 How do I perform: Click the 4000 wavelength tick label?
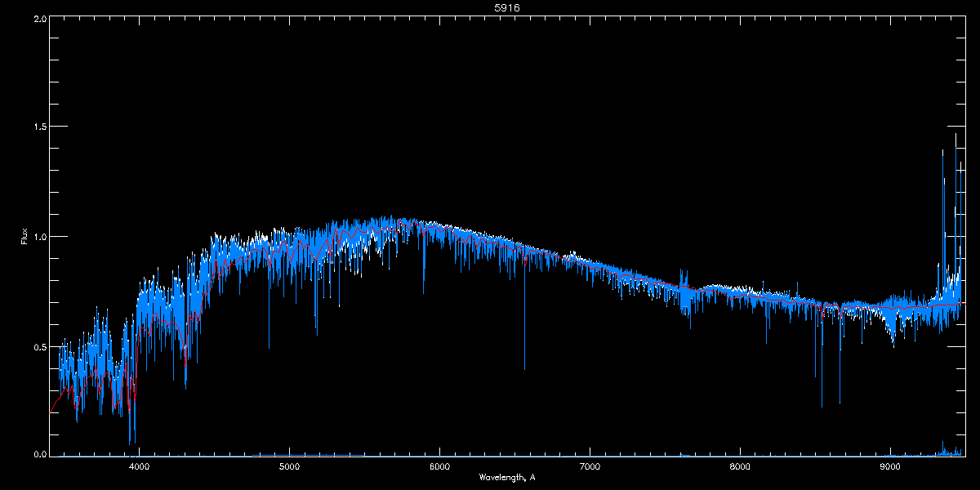click(139, 467)
